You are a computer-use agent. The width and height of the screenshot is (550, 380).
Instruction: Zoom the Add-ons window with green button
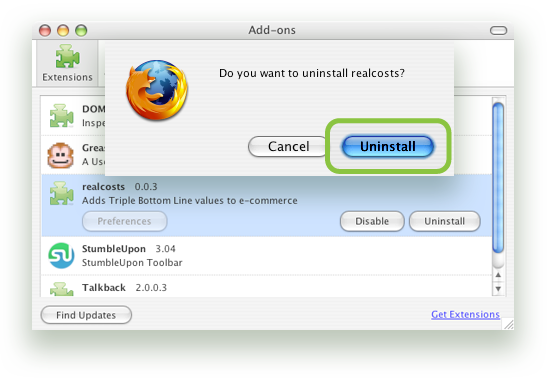[x=81, y=30]
